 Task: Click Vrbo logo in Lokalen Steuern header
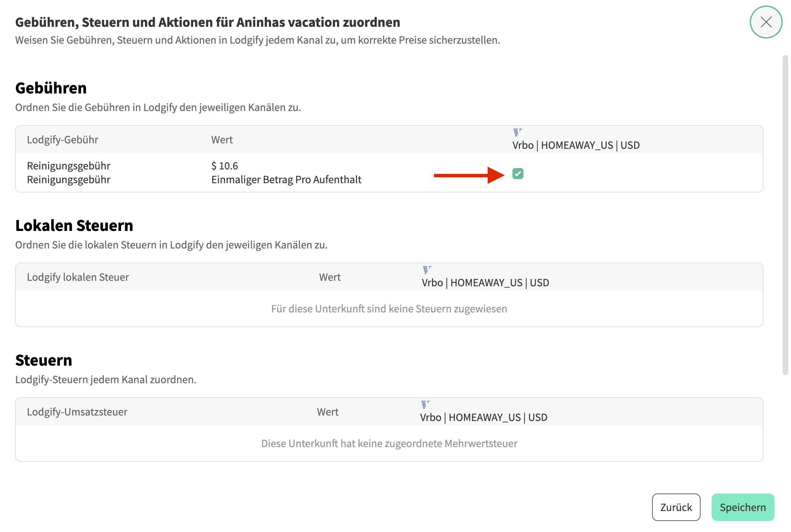click(426, 270)
